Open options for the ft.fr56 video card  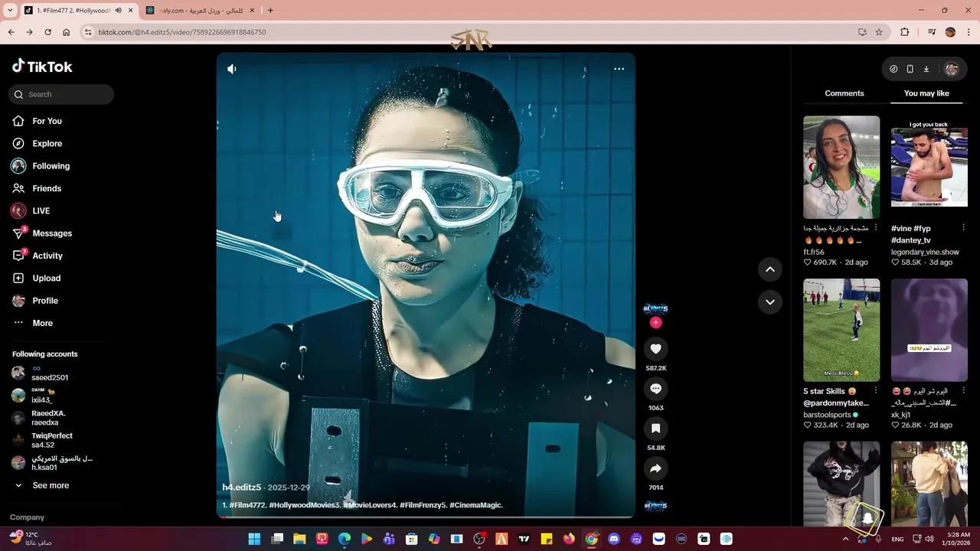coord(876,228)
